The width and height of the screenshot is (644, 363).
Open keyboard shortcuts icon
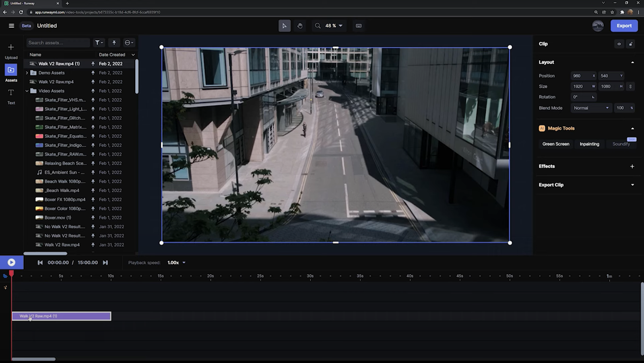click(359, 26)
